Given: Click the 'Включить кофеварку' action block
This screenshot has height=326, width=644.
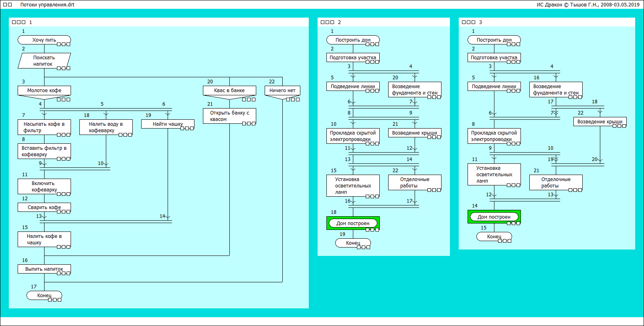Looking at the screenshot, I should pyautogui.click(x=44, y=186).
